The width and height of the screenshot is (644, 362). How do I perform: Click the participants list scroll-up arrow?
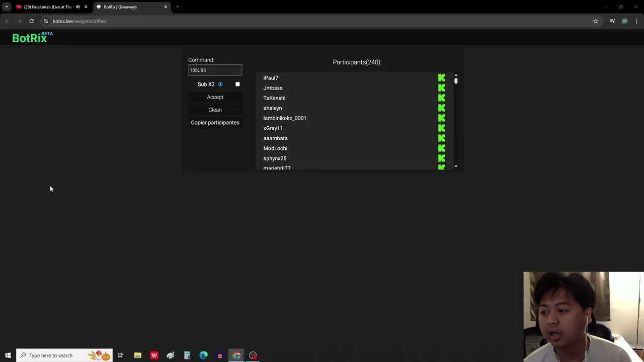[x=456, y=75]
